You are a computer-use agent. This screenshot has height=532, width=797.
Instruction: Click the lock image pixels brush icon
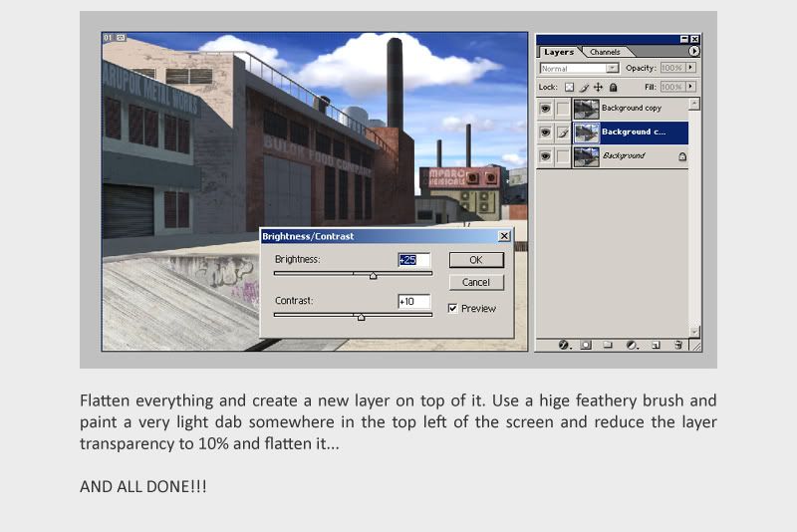point(584,88)
